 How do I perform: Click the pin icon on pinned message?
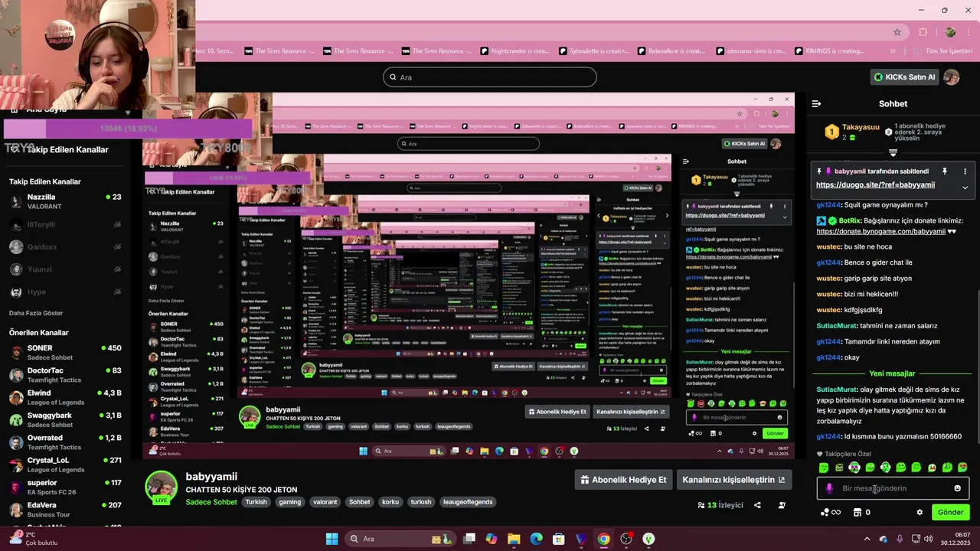pyautogui.click(x=945, y=171)
